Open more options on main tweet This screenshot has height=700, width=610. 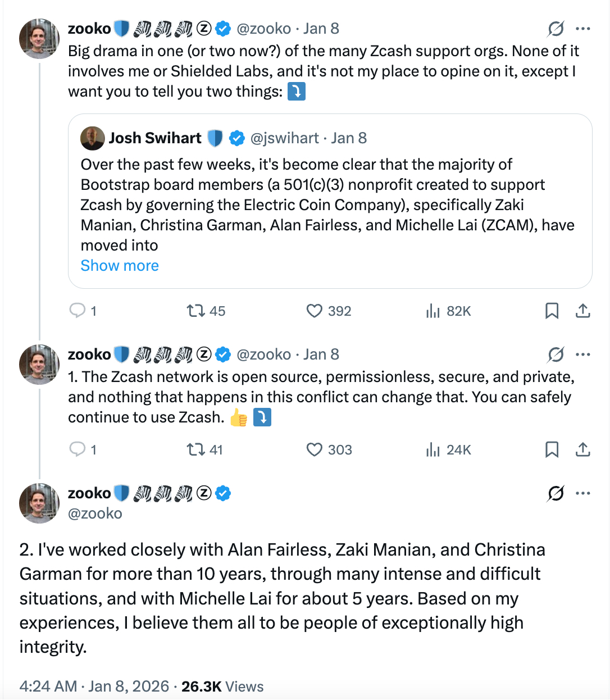point(583,493)
